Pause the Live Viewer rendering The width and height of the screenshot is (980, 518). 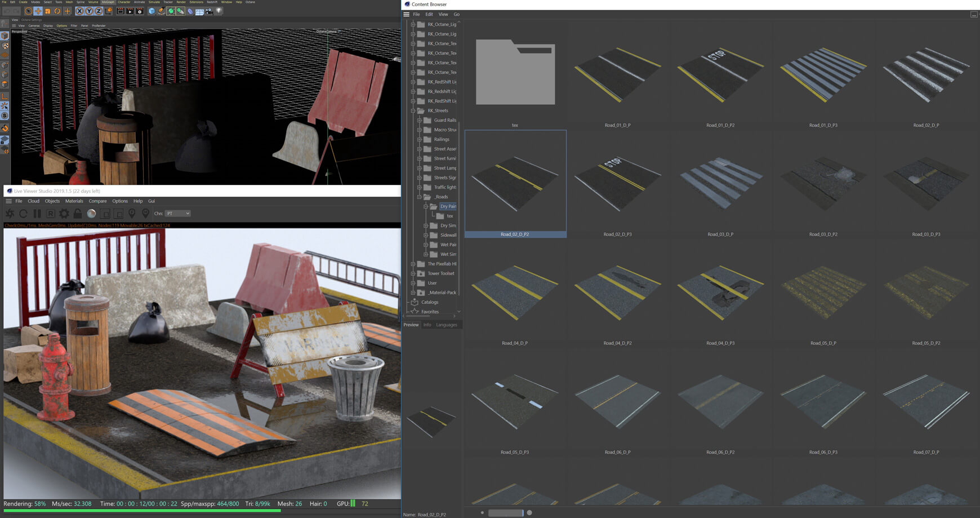[x=37, y=214]
